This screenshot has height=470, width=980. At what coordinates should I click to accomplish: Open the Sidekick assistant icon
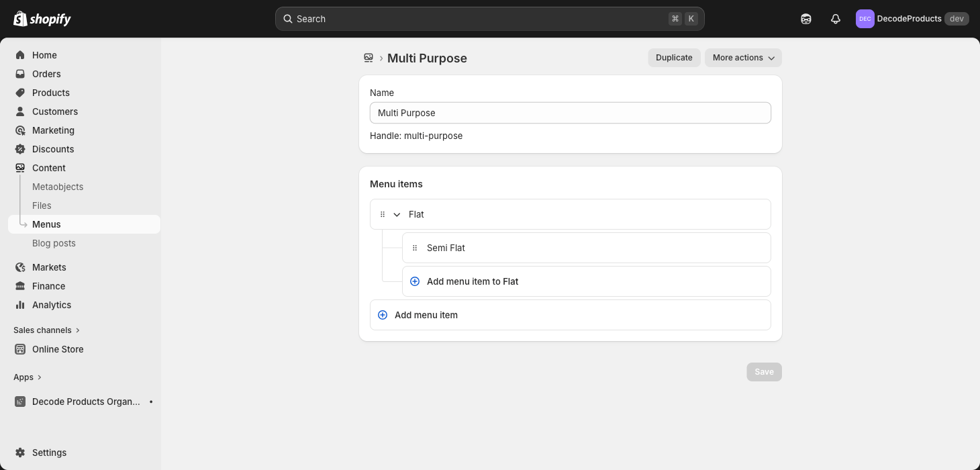click(x=806, y=19)
